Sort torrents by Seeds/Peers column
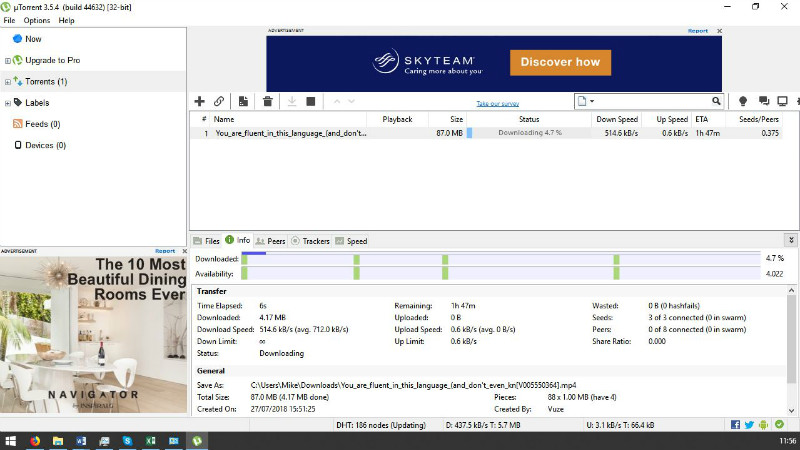The width and height of the screenshot is (800, 450). [753, 119]
